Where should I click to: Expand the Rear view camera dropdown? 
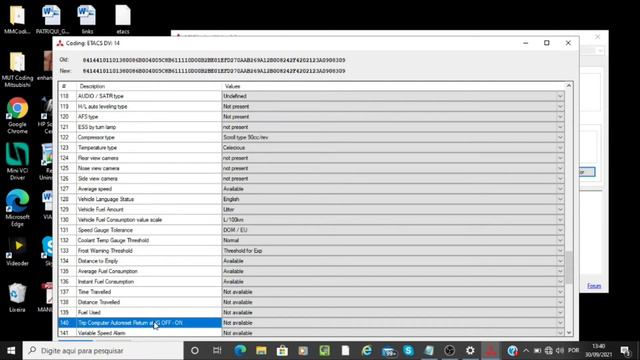(x=560, y=158)
